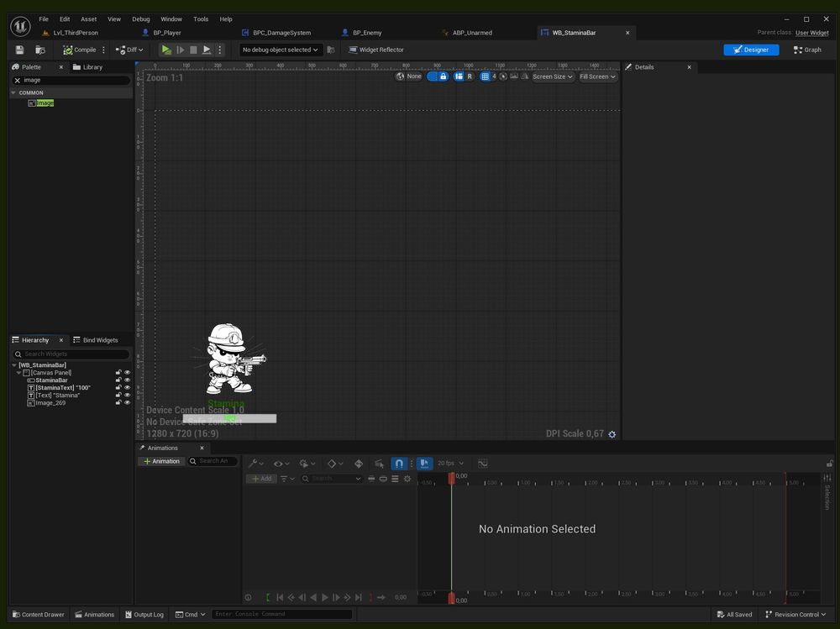Click the Compile button
Viewport: 840px width, 629px height.
pos(81,50)
